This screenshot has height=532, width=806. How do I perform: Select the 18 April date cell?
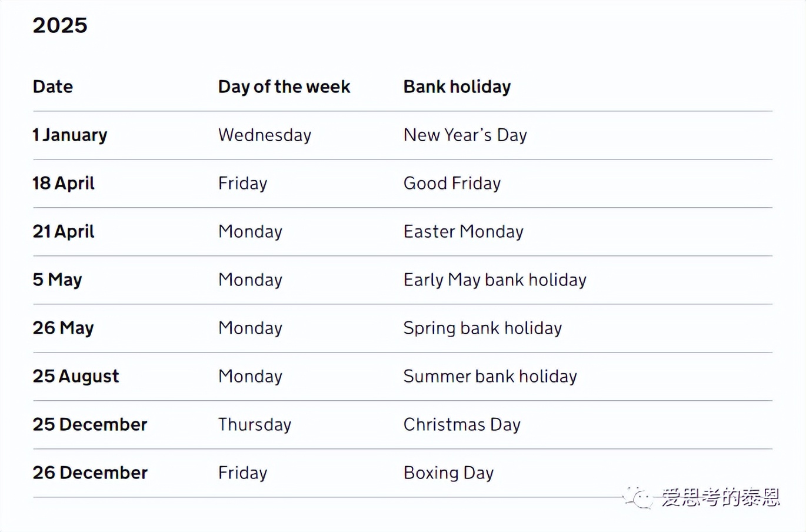point(64,183)
